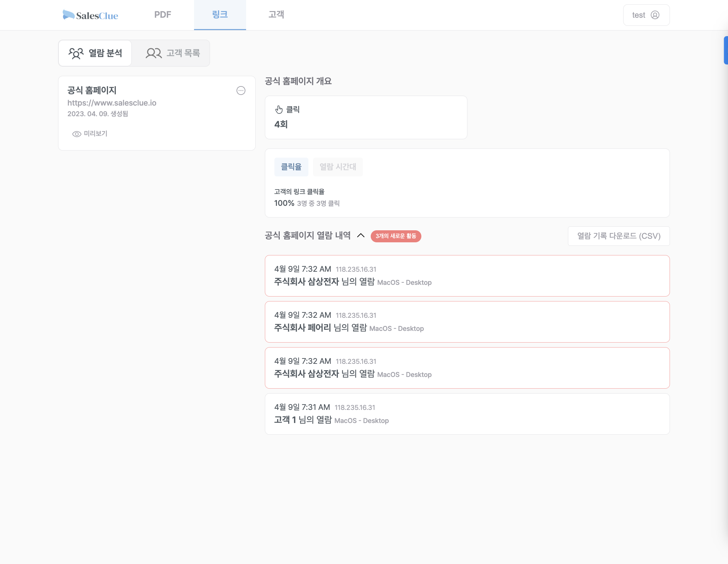This screenshot has height=564, width=728.
Task: Open the 주식회사 페어리 viewing record
Action: [x=467, y=322]
